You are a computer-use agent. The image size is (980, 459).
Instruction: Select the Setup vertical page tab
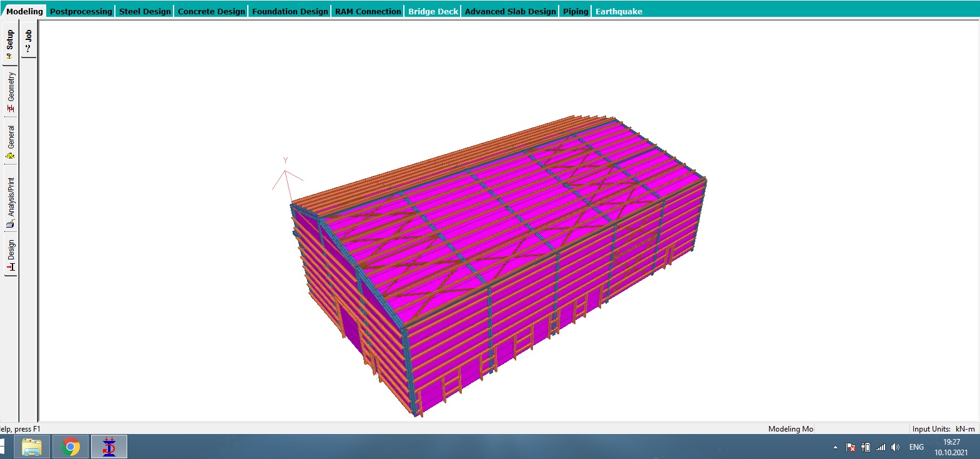point(10,44)
